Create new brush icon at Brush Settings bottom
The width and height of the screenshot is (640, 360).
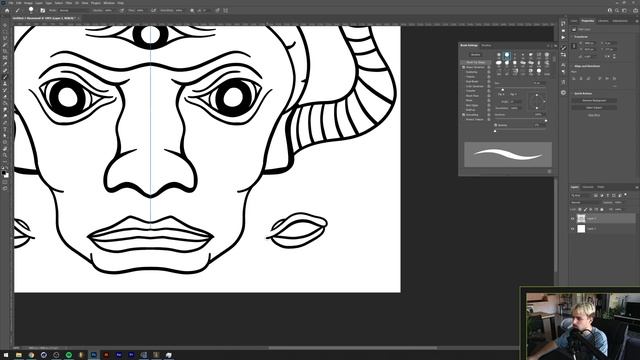[x=549, y=171]
